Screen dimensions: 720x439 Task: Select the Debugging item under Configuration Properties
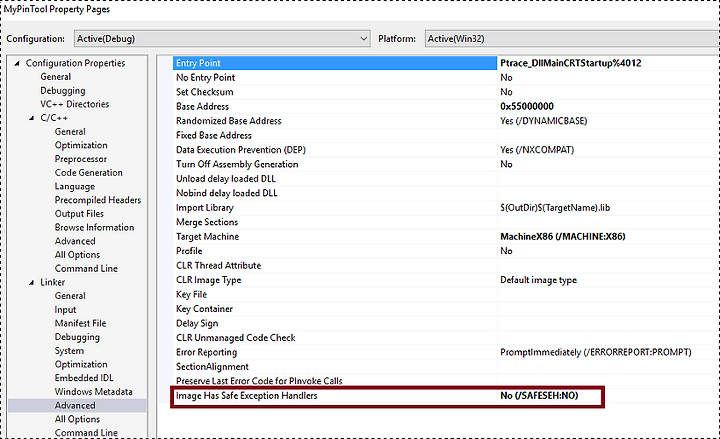point(63,90)
